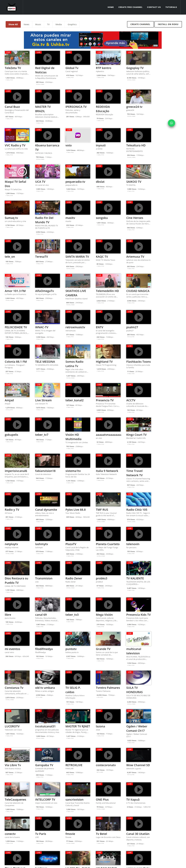
Task: Open the voto channel logo thumbnail
Action: click(x=78, y=135)
